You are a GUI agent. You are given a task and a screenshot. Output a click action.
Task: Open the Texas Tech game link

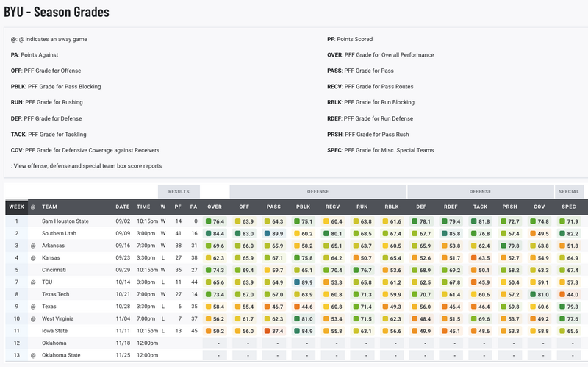point(57,293)
